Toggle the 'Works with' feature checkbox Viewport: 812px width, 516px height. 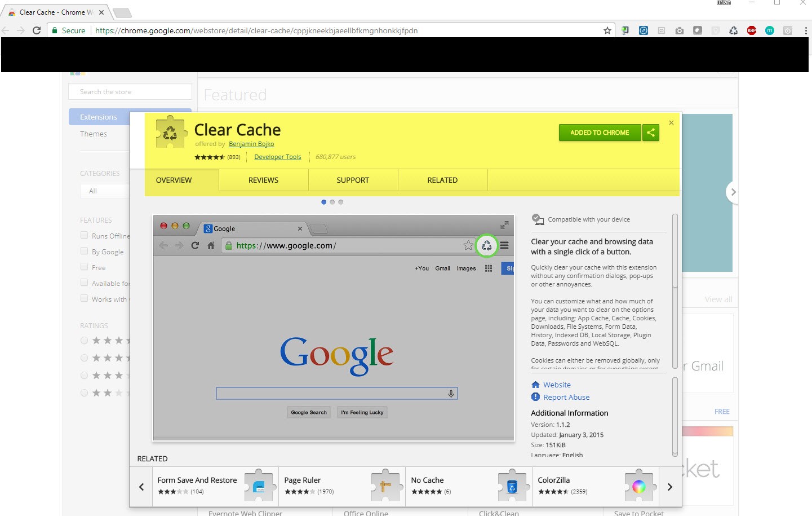[x=84, y=298]
